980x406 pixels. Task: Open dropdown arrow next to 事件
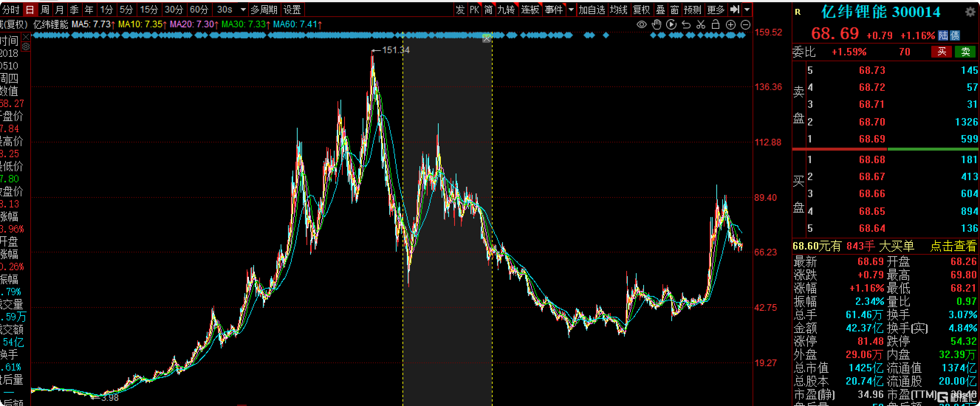pyautogui.click(x=570, y=10)
